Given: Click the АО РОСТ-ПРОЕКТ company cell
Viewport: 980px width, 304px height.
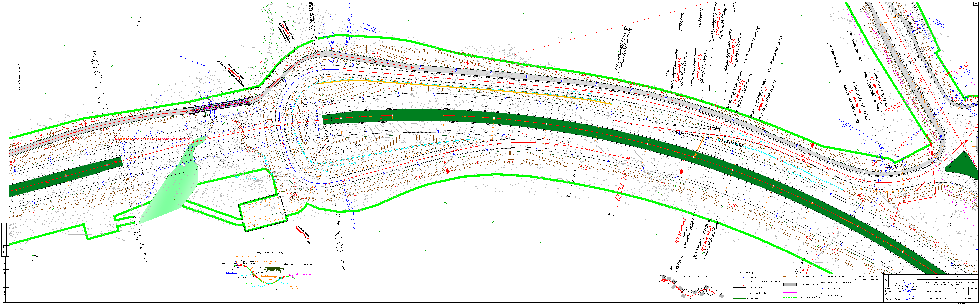Looking at the screenshot, I should coord(966,299).
